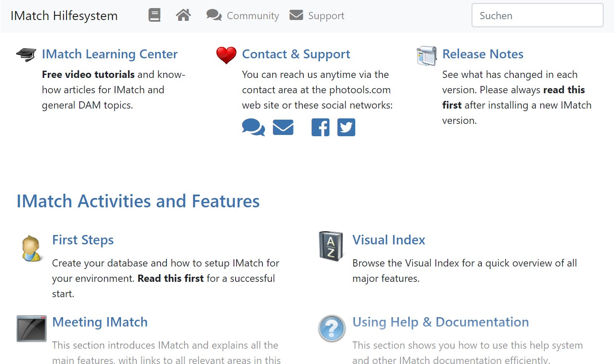Click the 'IMatch Activities and Features' heading
This screenshot has width=616, height=364.
coord(138,201)
